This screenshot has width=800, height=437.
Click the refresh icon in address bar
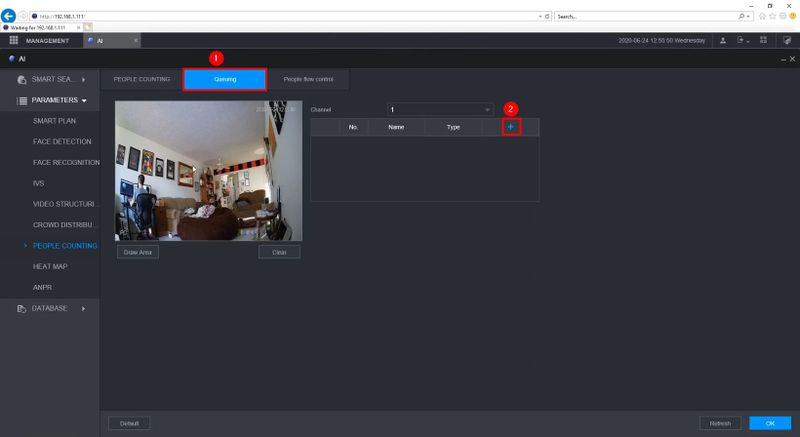click(547, 16)
